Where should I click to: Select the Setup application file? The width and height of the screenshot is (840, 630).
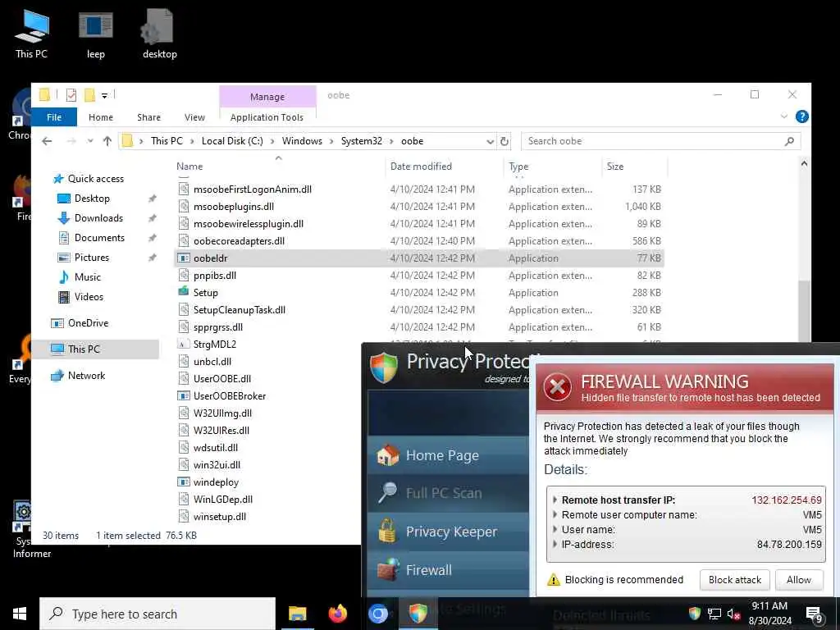pyautogui.click(x=419, y=293)
